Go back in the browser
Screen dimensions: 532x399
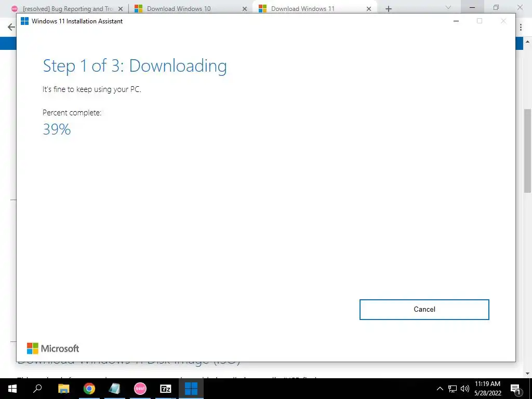click(x=11, y=27)
